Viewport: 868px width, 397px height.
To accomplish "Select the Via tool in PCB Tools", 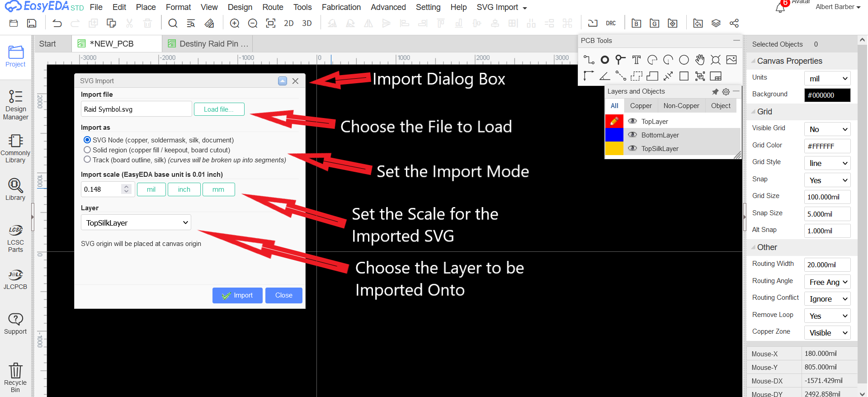I will (620, 60).
